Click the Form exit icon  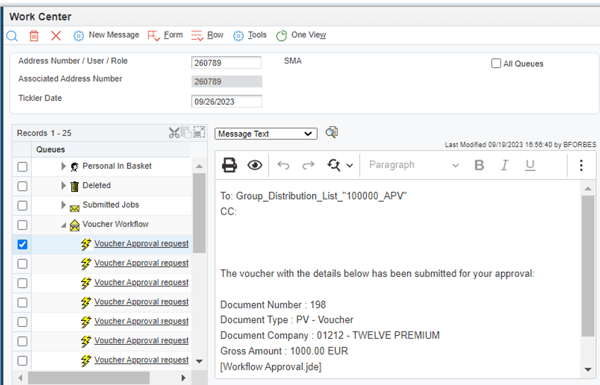coord(153,36)
